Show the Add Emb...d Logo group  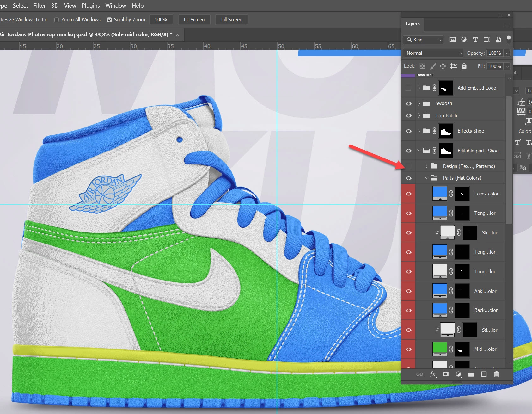pyautogui.click(x=408, y=88)
